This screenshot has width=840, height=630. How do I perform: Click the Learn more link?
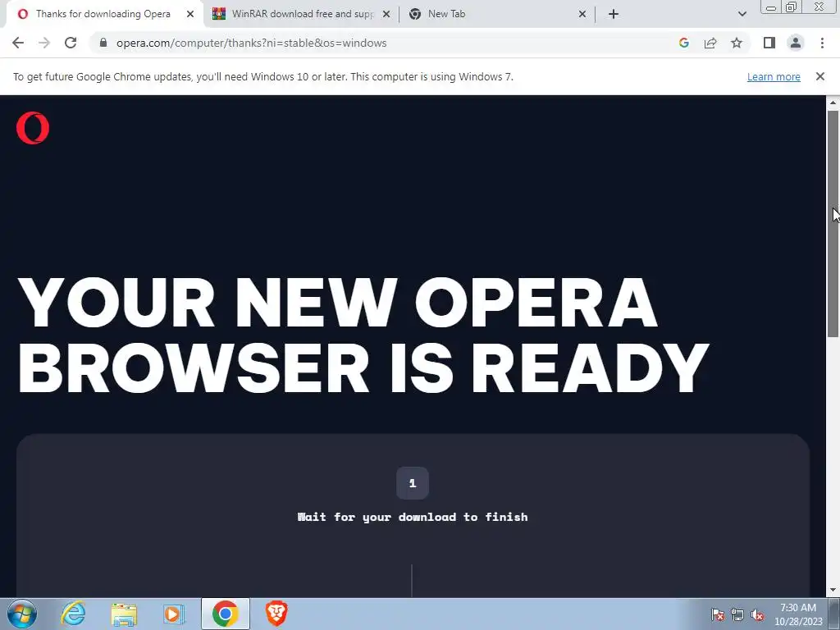(x=774, y=76)
